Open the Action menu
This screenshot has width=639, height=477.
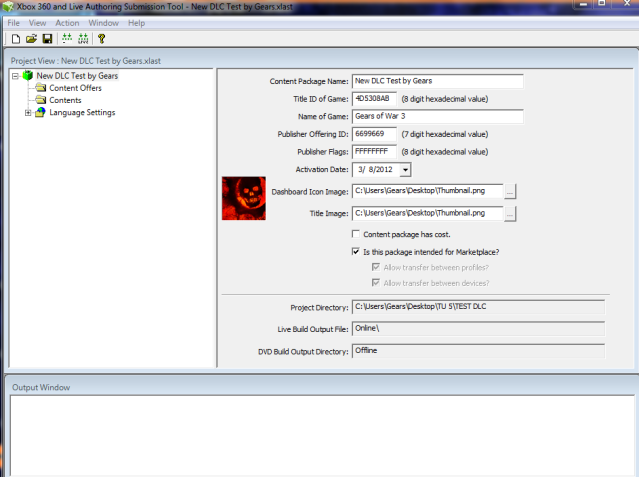coord(67,22)
